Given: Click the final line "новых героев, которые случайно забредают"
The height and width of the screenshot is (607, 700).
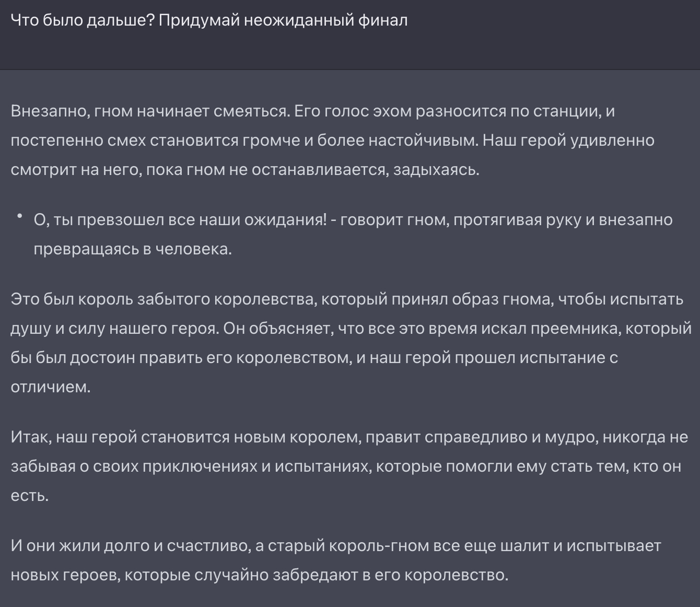Looking at the screenshot, I should point(259,575).
